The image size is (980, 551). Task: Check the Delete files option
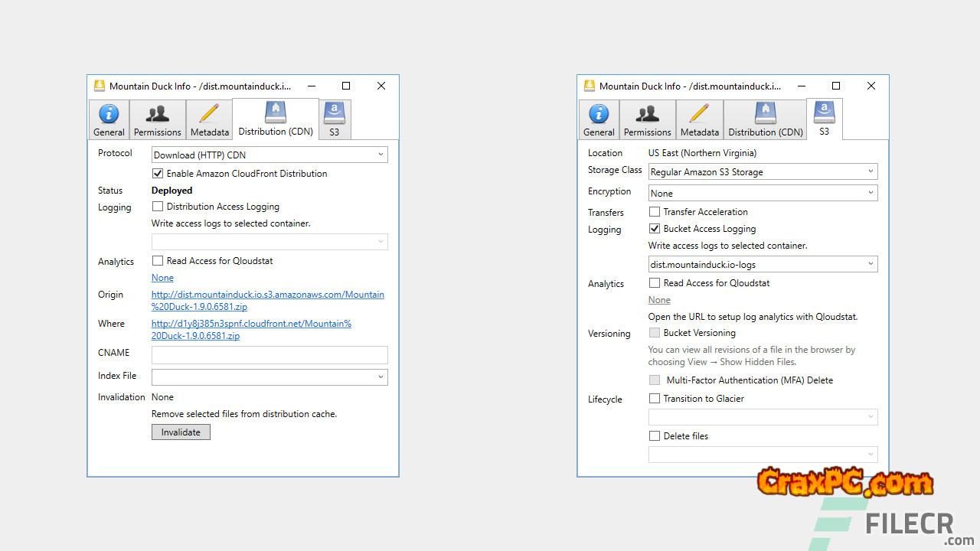click(x=655, y=436)
